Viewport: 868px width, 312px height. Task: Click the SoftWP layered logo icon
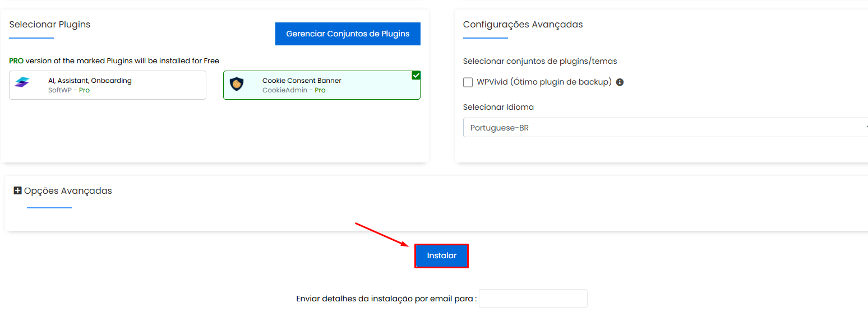[22, 83]
